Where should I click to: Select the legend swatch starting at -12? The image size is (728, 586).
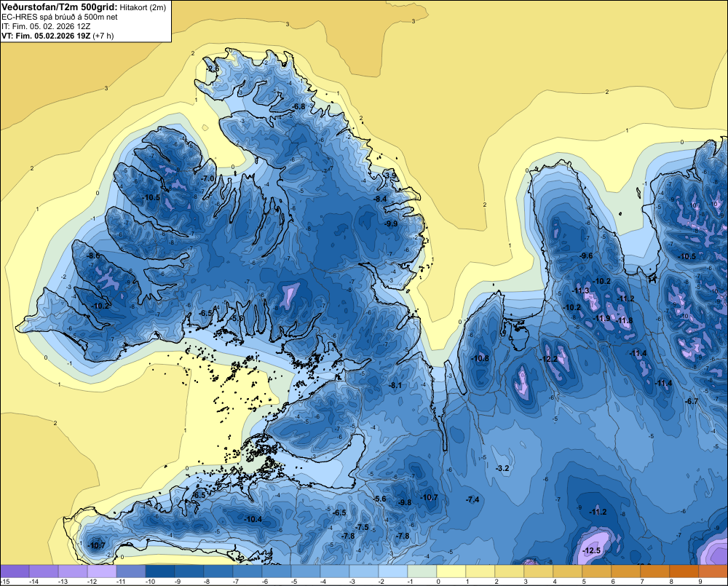click(x=102, y=571)
